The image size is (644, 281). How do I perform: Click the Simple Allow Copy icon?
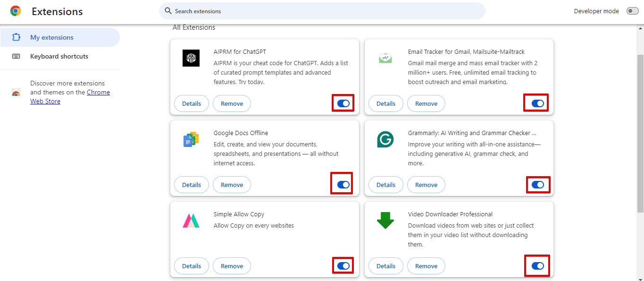191,221
